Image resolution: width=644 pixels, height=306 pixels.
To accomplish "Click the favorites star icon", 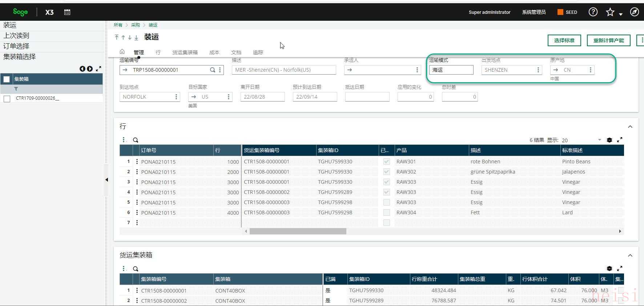I will point(610,12).
